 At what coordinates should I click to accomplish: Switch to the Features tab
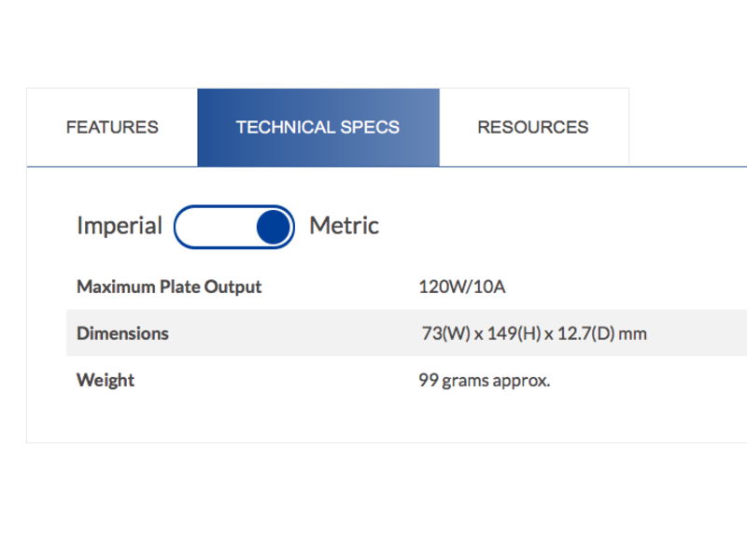[x=112, y=127]
